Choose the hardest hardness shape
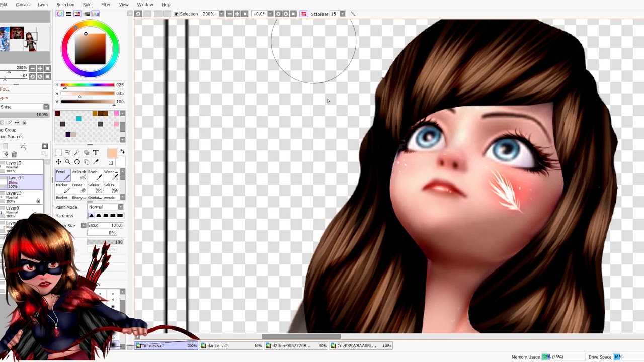Screen dimensions: 644x362 [x=120, y=216]
